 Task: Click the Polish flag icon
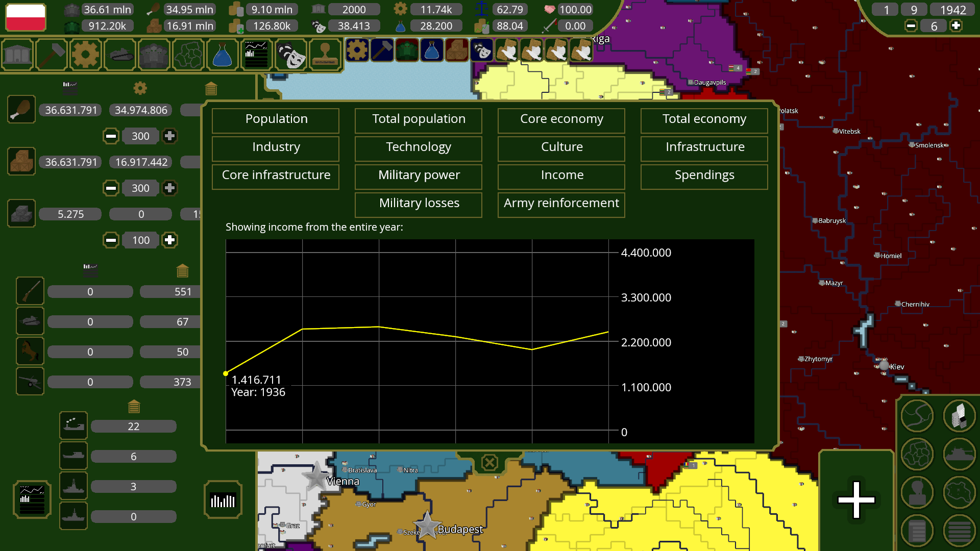tap(26, 17)
